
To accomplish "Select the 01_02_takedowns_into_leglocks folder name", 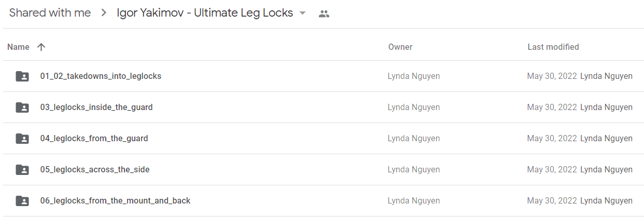I will (x=101, y=76).
